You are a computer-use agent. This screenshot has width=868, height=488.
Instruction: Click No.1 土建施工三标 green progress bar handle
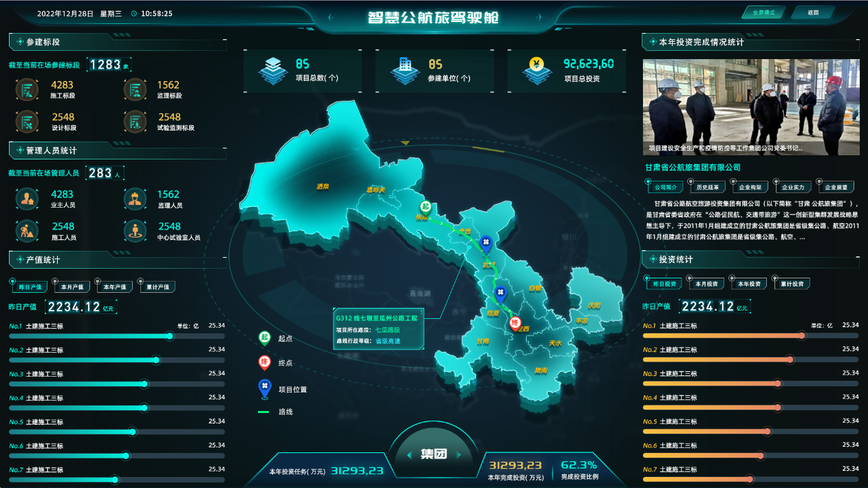pos(170,336)
